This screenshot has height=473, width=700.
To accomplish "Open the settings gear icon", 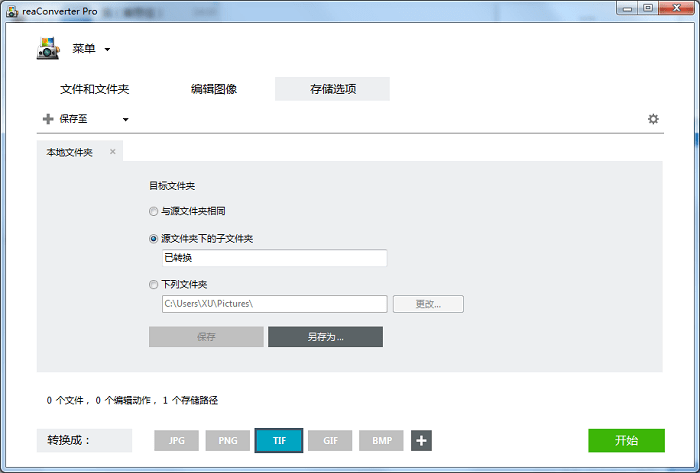I will pos(653,119).
